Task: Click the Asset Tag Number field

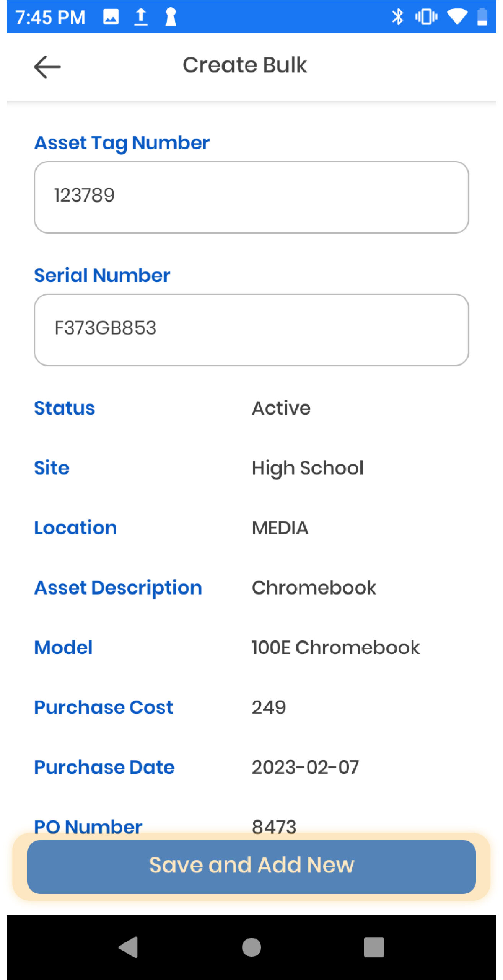Action: pos(251,197)
